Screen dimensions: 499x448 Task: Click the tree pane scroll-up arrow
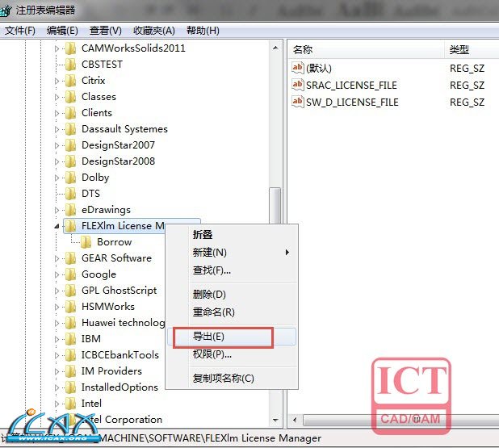pyautogui.click(x=275, y=48)
